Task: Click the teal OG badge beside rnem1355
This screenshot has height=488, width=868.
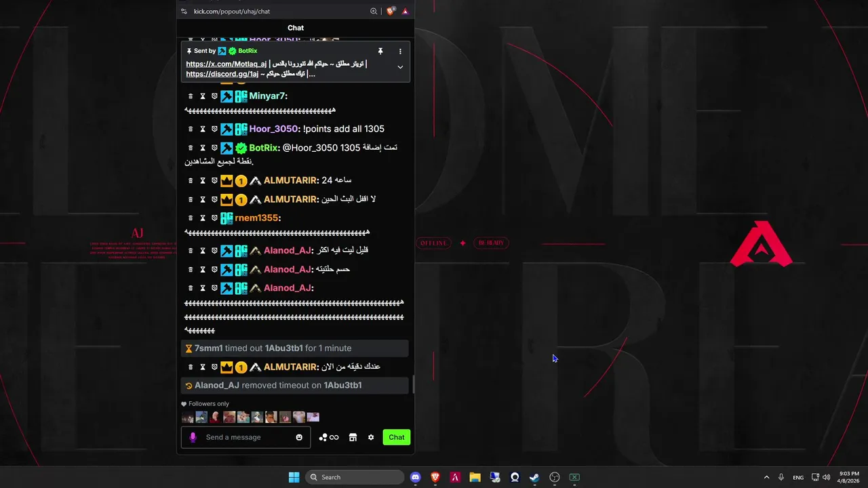Action: click(226, 218)
